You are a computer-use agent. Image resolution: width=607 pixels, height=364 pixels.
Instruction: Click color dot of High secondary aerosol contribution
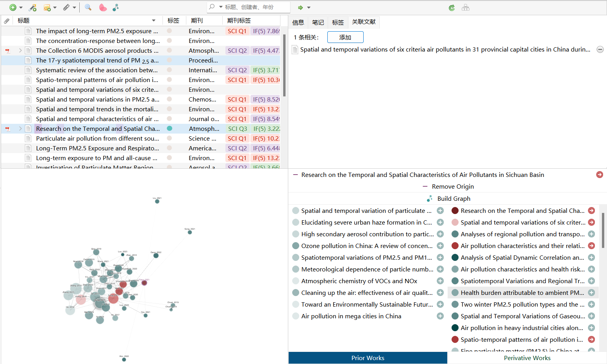click(x=296, y=234)
